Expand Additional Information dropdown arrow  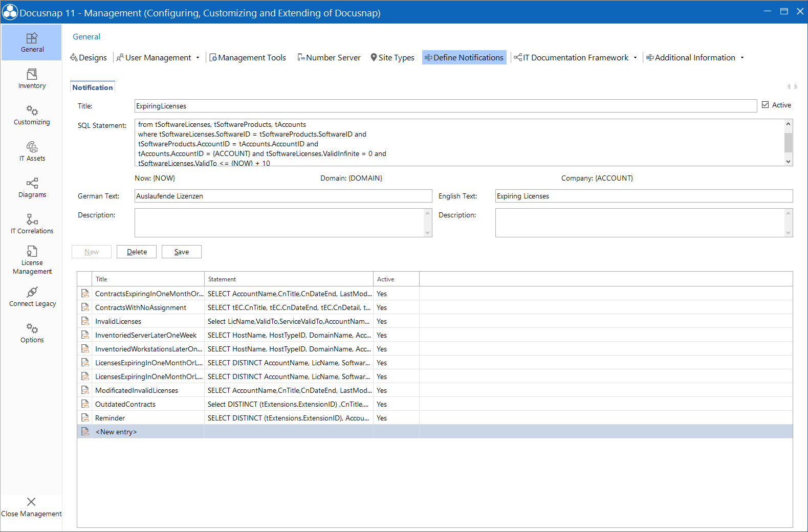click(742, 58)
